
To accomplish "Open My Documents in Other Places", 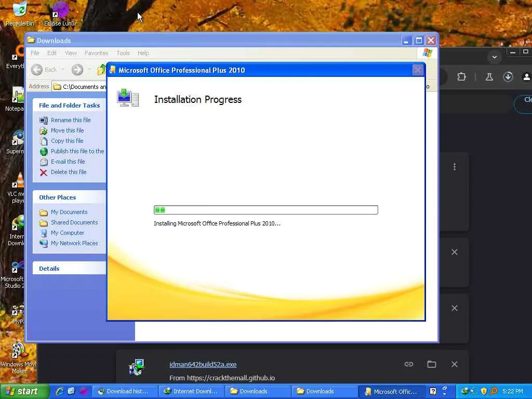I will [x=69, y=212].
